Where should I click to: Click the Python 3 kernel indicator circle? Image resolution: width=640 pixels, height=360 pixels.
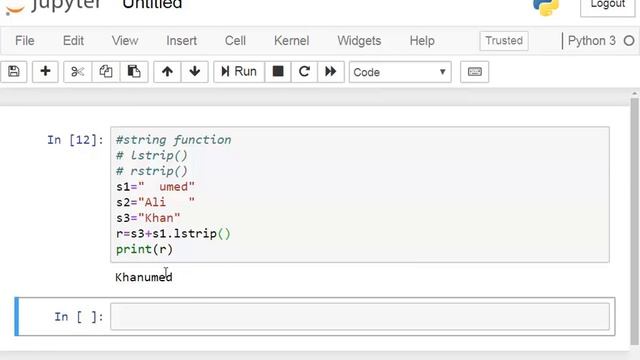(x=629, y=41)
